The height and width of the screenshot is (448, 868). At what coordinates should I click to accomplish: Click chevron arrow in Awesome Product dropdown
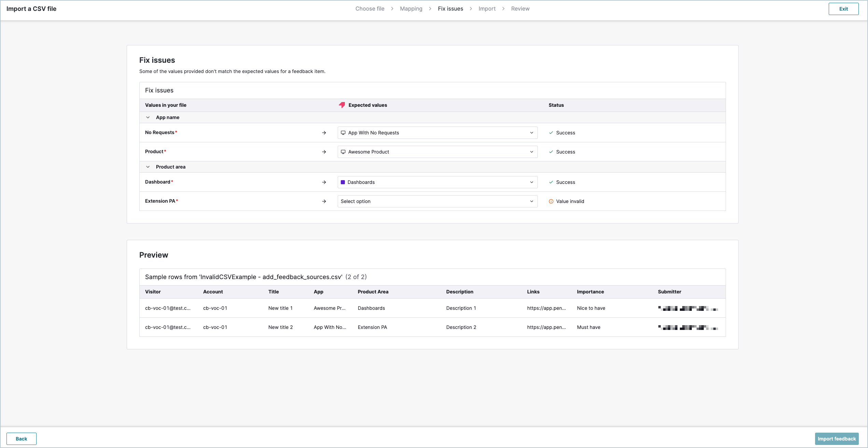point(532,152)
